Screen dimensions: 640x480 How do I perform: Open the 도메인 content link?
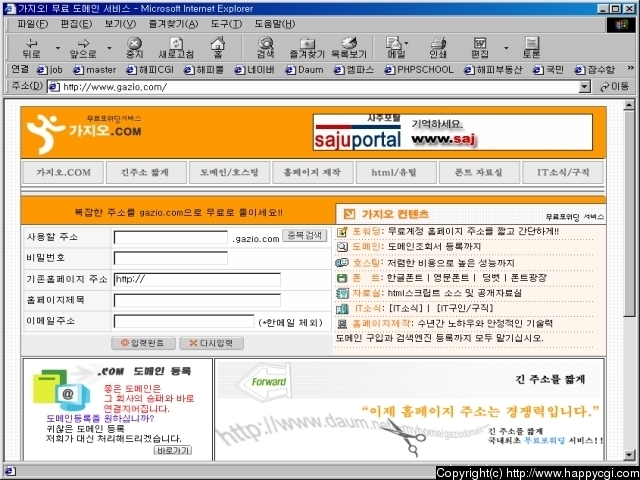(368, 247)
